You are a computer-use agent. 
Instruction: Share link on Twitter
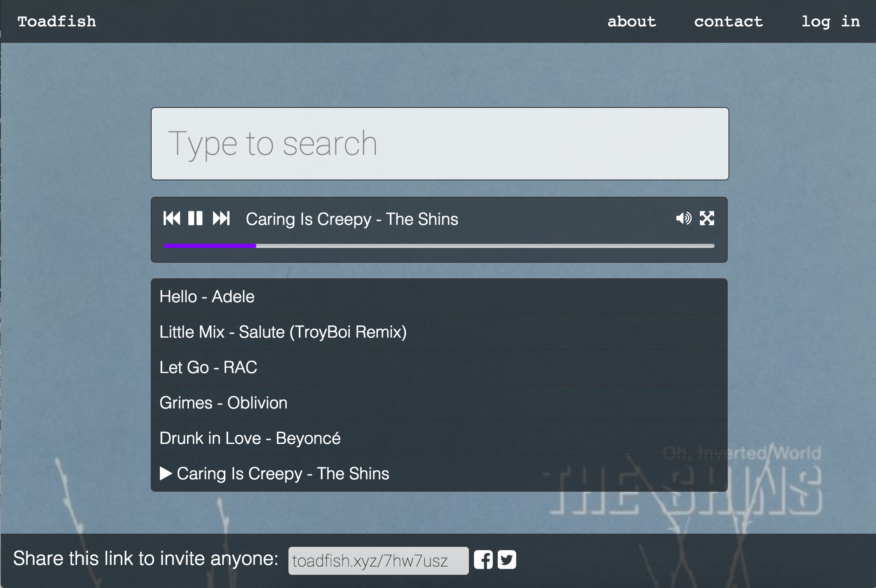(507, 560)
